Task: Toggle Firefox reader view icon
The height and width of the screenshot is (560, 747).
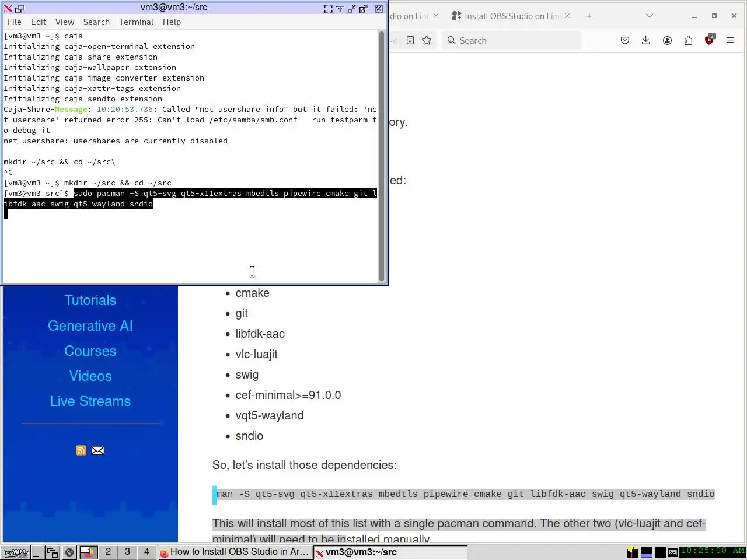Action: pyautogui.click(x=410, y=40)
